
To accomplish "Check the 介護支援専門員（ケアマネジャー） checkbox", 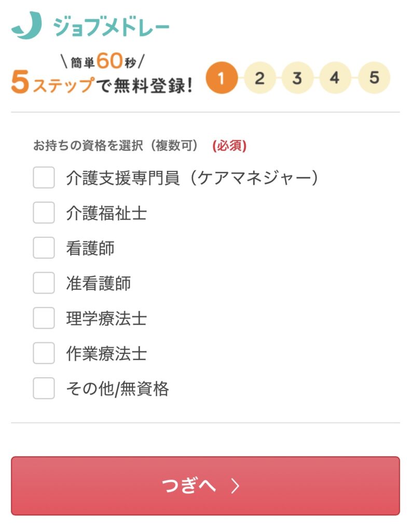I will (44, 178).
